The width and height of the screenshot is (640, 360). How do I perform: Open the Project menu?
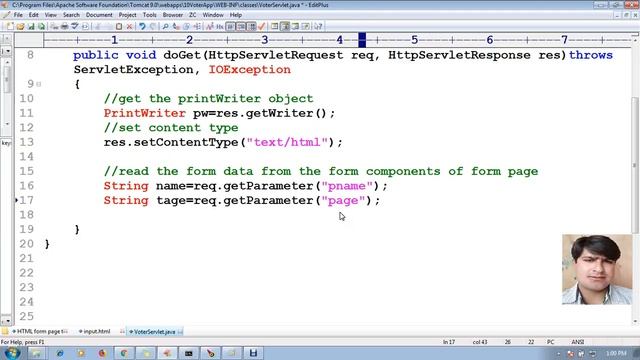click(x=127, y=15)
